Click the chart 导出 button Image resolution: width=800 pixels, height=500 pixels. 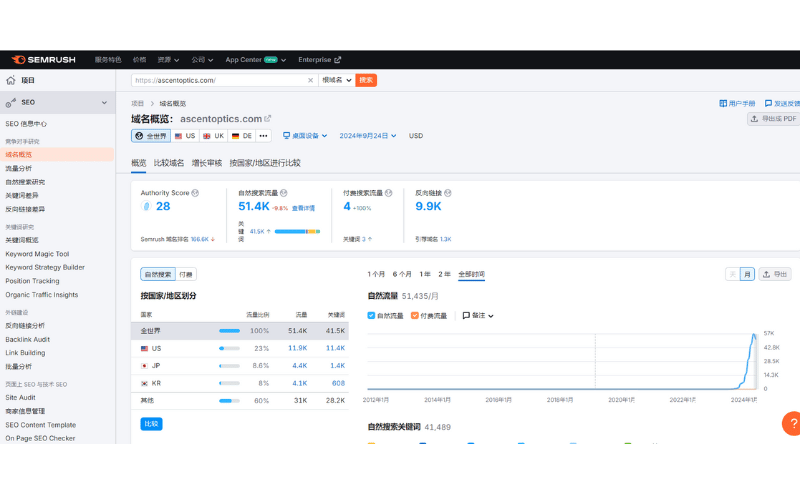[x=775, y=274]
